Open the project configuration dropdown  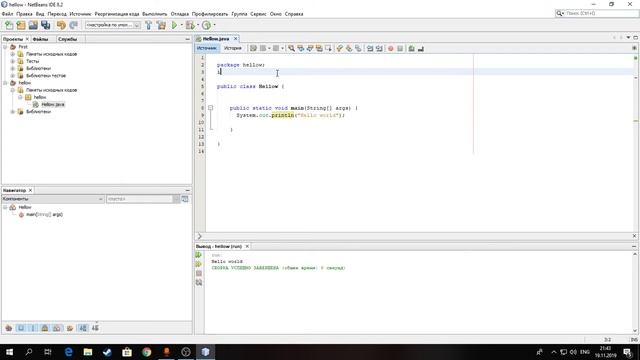pos(113,25)
